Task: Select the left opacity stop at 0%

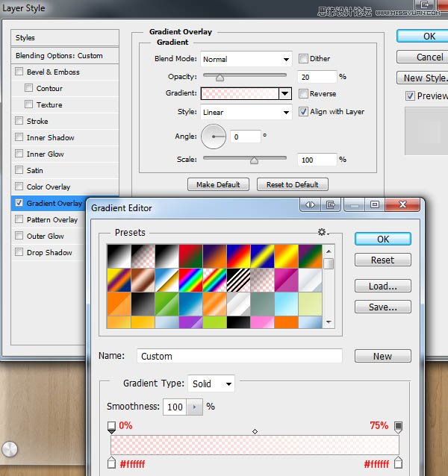Action: (111, 427)
